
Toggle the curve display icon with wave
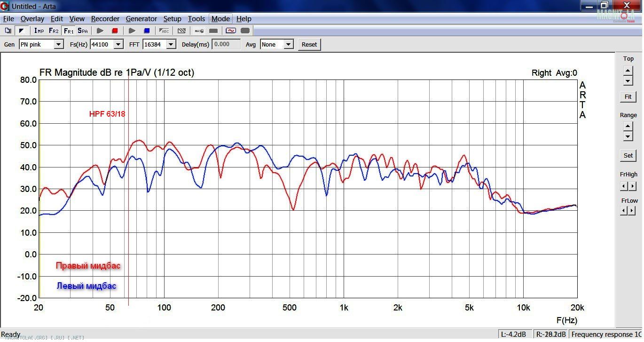tap(230, 31)
